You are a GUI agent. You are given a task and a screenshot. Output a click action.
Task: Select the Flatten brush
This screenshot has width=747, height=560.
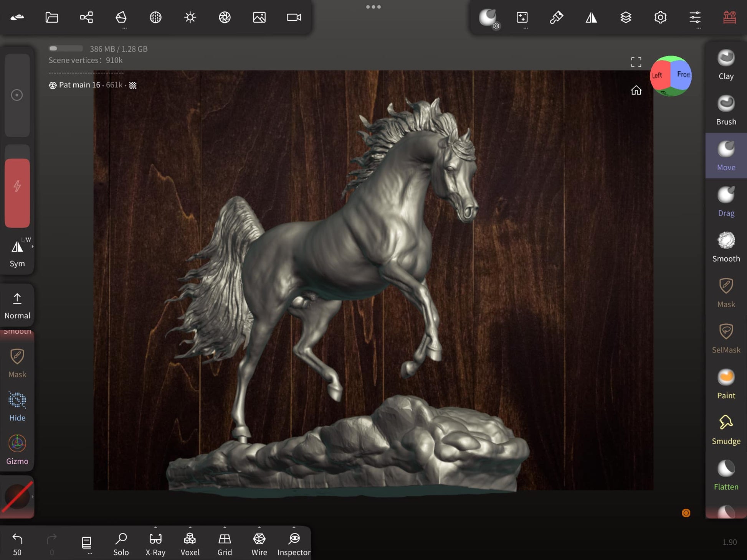coord(726,475)
